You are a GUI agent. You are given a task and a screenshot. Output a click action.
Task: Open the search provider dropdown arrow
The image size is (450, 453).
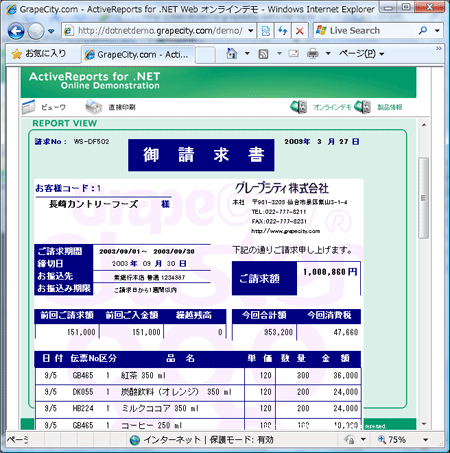click(x=437, y=31)
